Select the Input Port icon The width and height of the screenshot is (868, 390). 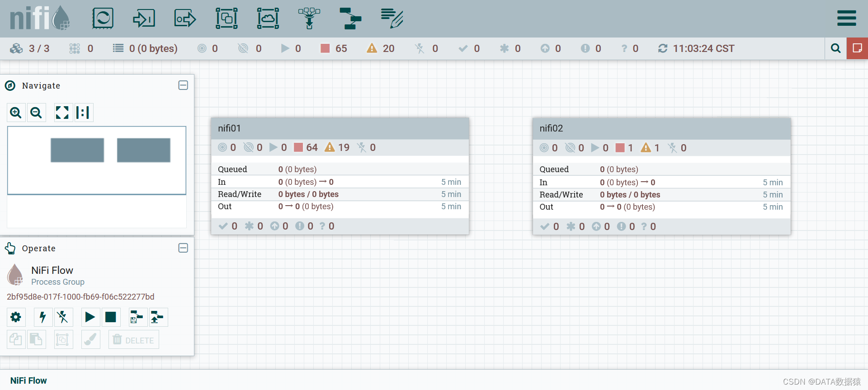click(144, 19)
